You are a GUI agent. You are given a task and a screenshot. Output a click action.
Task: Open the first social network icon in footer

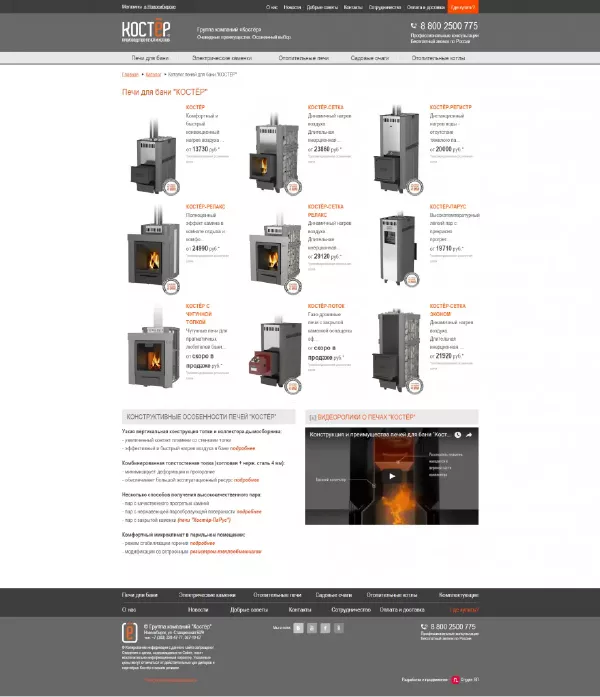click(299, 628)
